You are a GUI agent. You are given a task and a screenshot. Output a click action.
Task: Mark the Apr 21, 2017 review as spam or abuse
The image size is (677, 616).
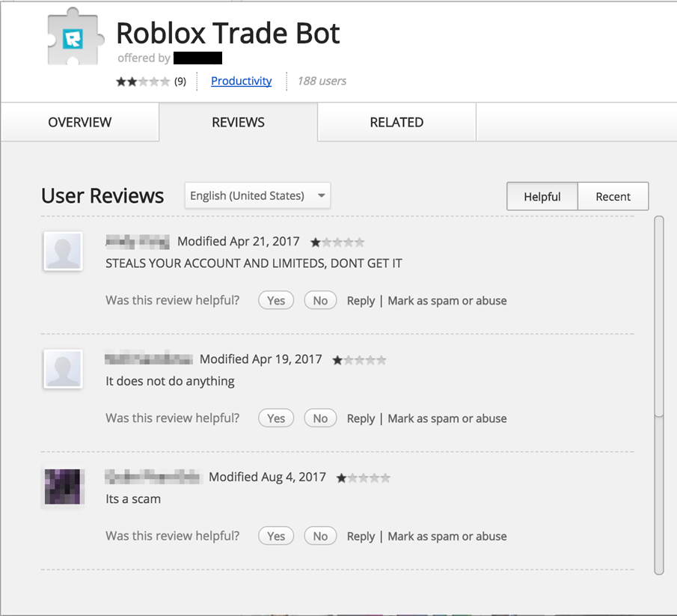pyautogui.click(x=447, y=301)
